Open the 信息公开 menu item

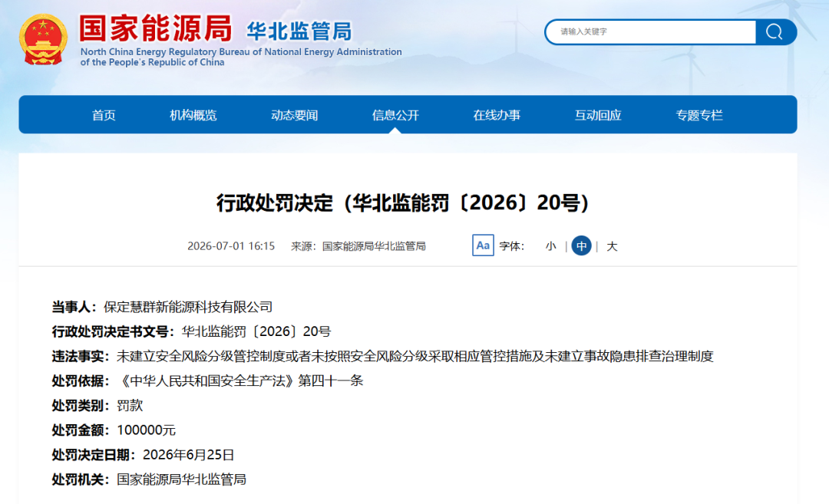pyautogui.click(x=395, y=115)
